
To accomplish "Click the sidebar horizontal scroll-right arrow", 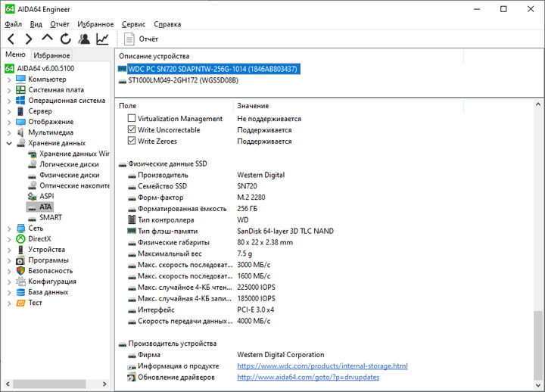I will (x=104, y=384).
